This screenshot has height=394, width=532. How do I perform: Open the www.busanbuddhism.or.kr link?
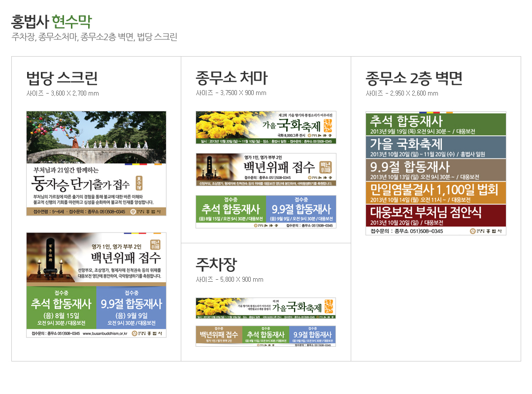click(x=105, y=333)
